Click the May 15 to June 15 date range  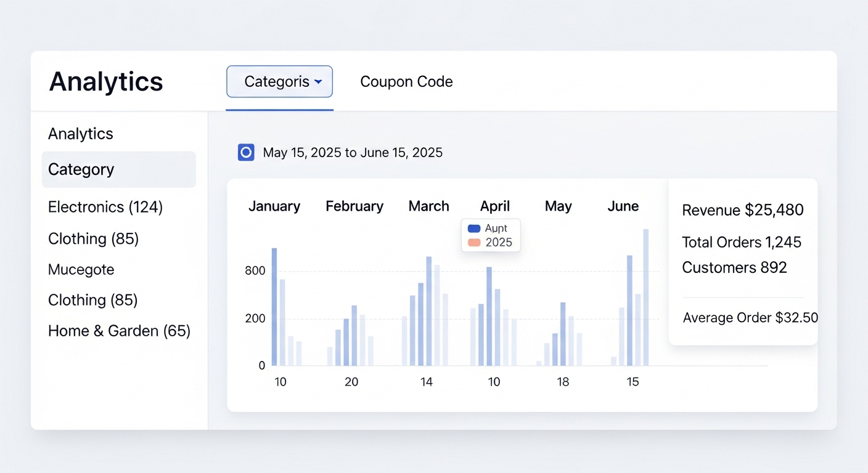(x=353, y=152)
